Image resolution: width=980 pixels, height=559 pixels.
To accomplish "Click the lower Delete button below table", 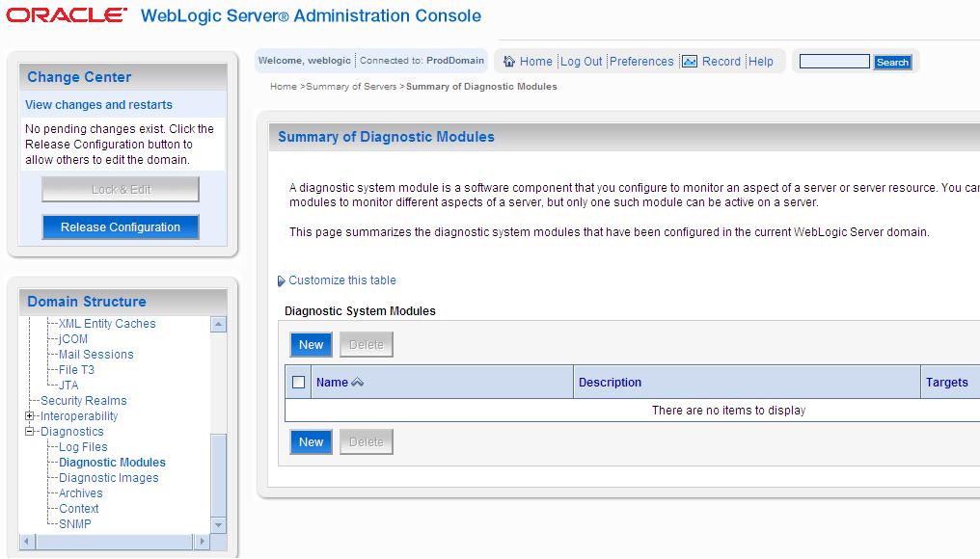I will tap(367, 442).
